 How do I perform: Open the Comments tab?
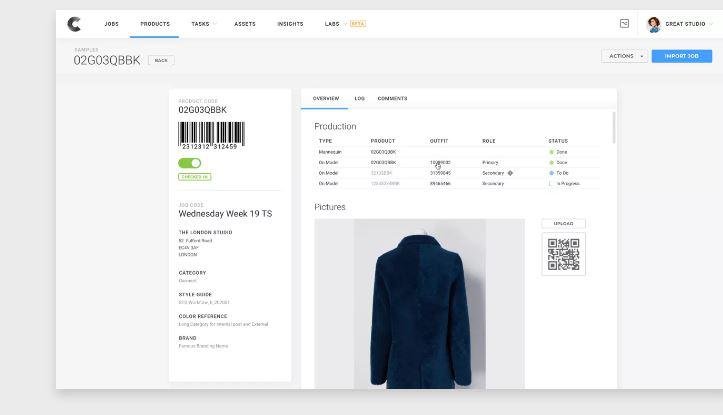(392, 99)
